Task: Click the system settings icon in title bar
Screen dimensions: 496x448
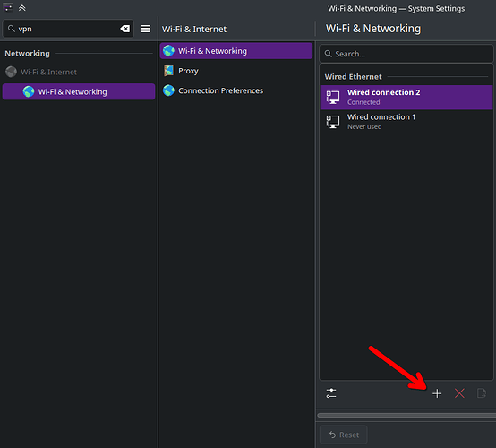Action: coord(8,7)
